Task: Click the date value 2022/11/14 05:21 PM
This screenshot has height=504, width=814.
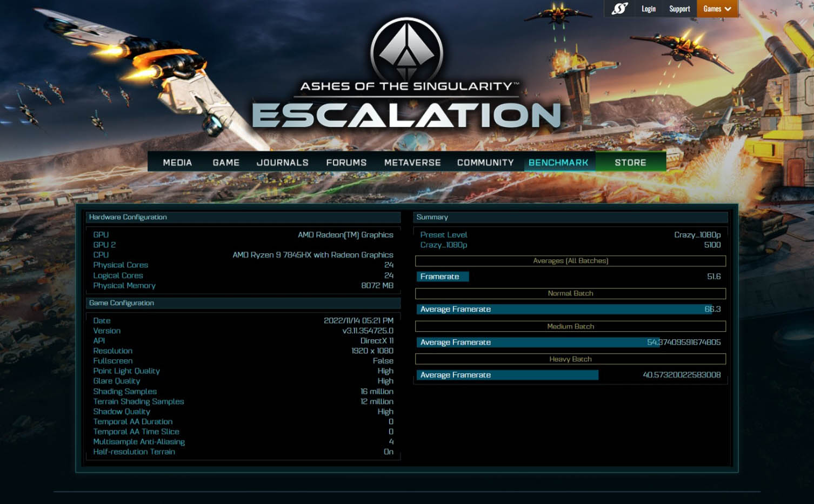Action: coord(358,320)
